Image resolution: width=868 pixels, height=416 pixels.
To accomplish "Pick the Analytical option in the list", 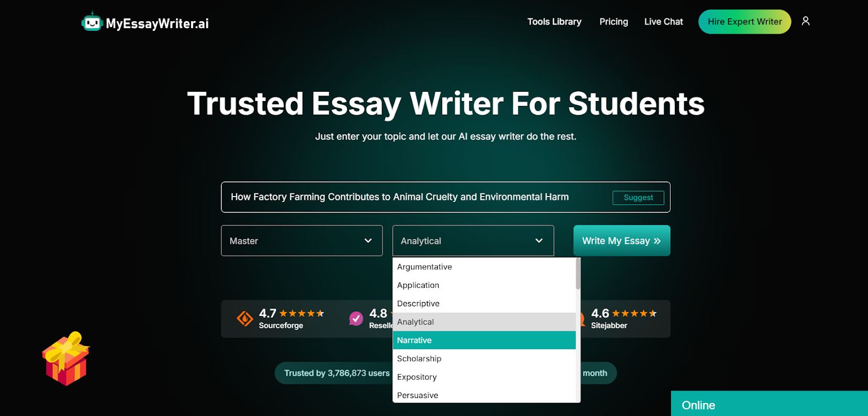I will pyautogui.click(x=484, y=322).
